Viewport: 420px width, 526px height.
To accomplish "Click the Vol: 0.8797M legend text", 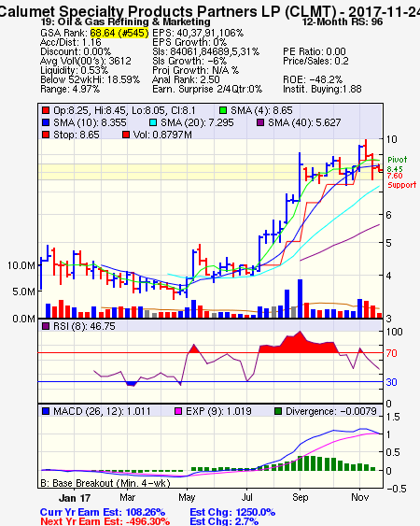I will [162, 135].
